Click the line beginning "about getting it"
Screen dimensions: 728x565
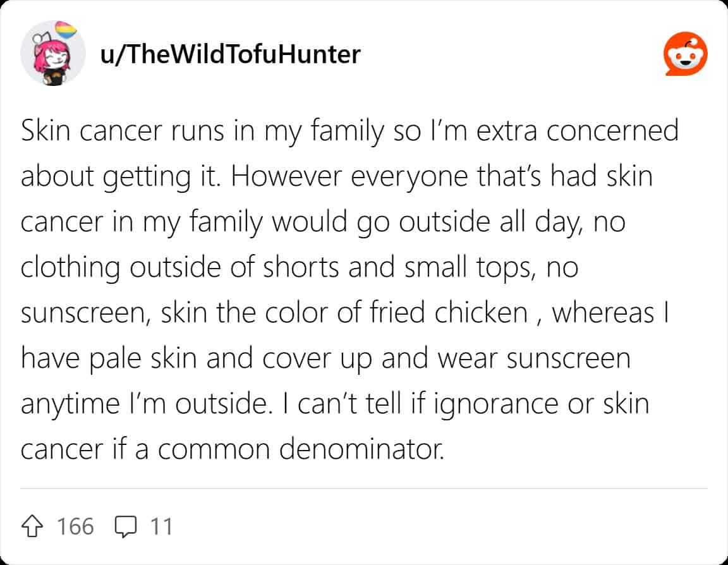coord(337,177)
